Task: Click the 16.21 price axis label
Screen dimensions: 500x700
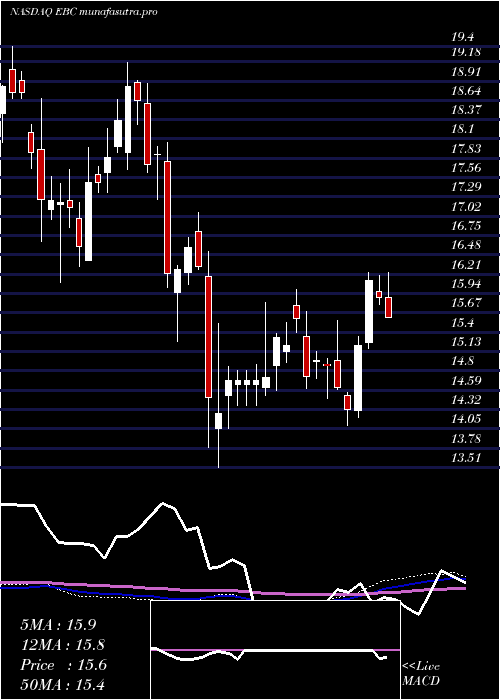Action: [466, 264]
